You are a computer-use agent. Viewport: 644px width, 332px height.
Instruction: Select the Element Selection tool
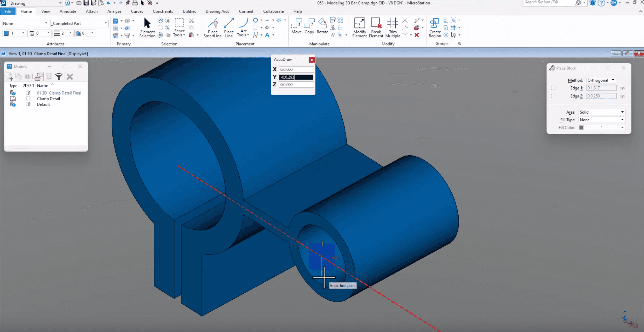pos(147,28)
